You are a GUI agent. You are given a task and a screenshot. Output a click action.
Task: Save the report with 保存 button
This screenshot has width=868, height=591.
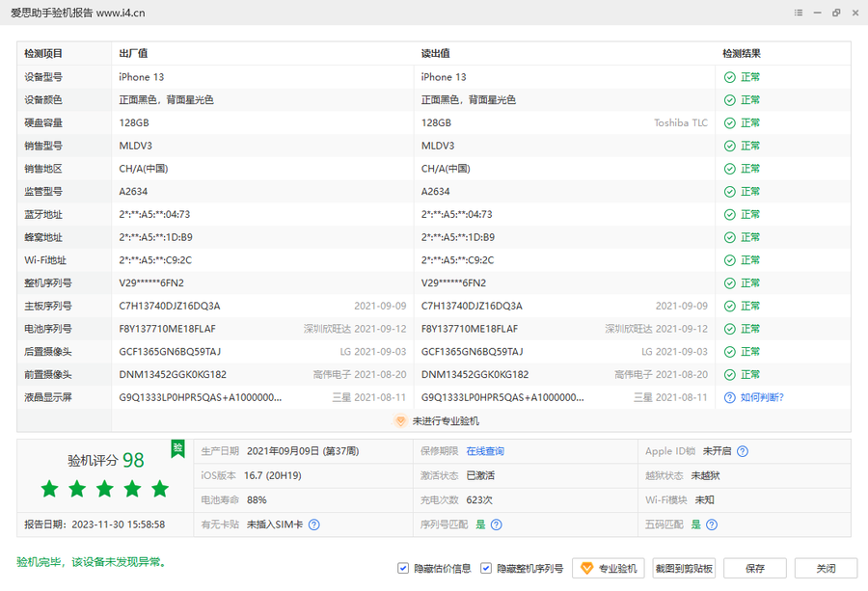tap(755, 568)
